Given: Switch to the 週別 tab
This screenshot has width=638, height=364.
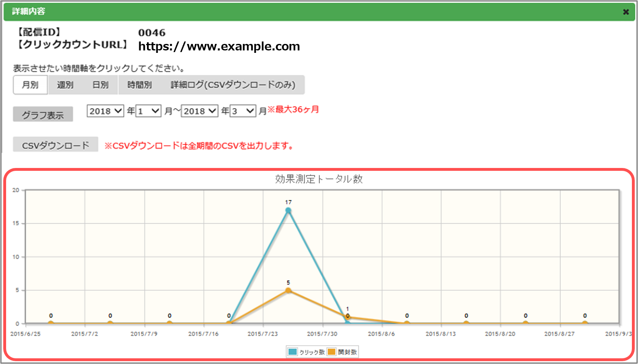Looking at the screenshot, I should pyautogui.click(x=65, y=85).
